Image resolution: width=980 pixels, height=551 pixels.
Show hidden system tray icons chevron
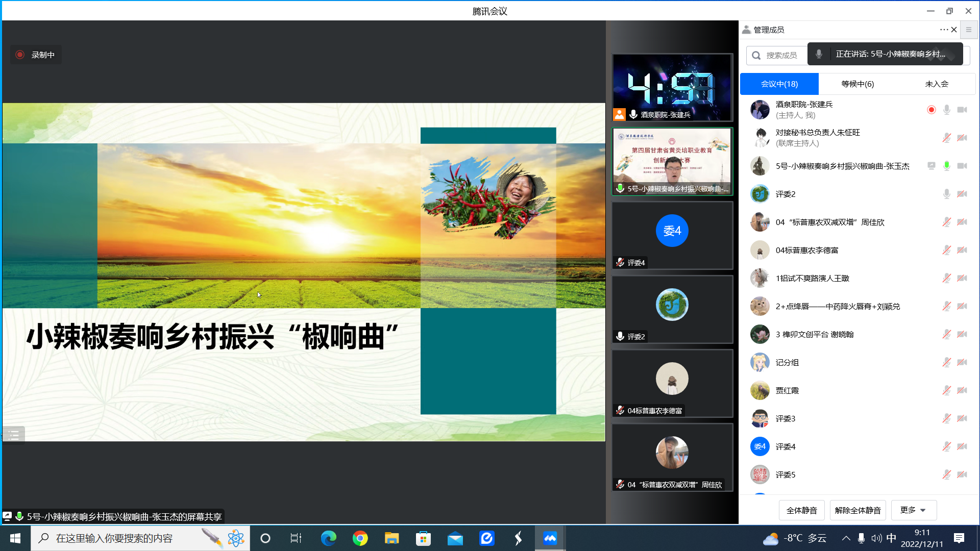click(846, 538)
